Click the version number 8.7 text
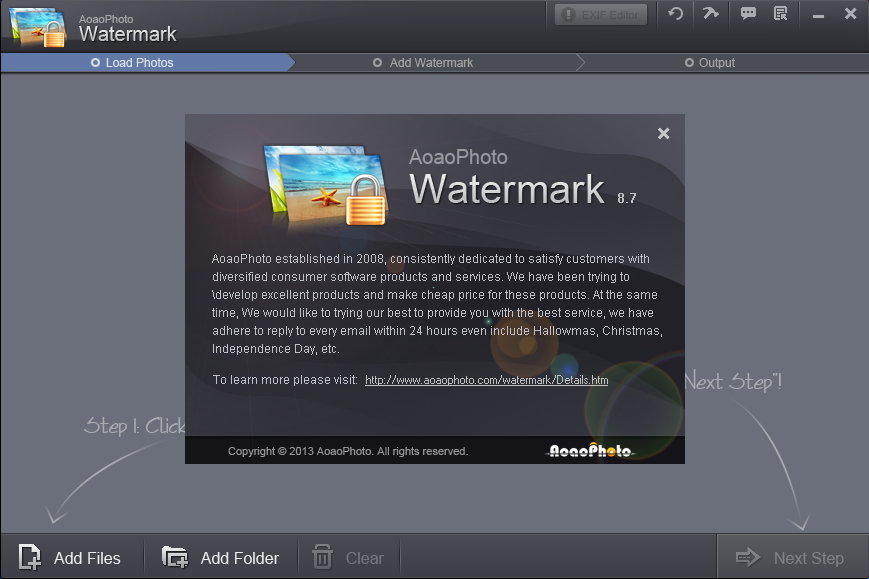 pos(627,198)
